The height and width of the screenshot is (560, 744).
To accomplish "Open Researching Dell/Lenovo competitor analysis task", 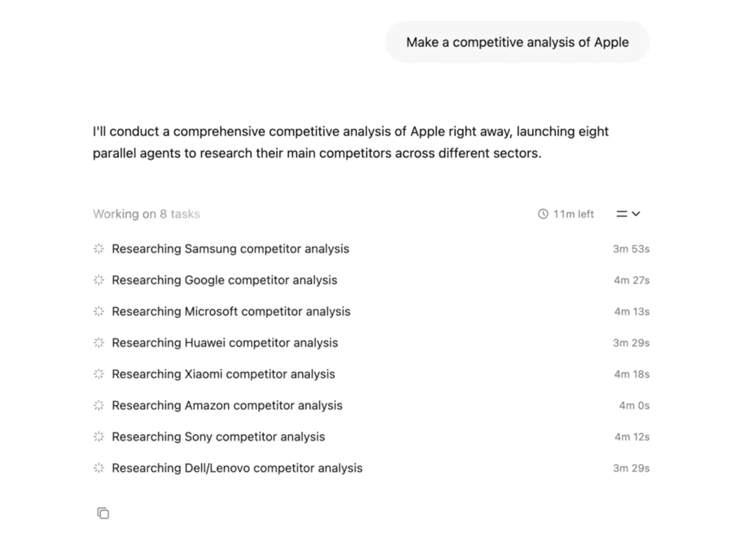I will (x=237, y=468).
